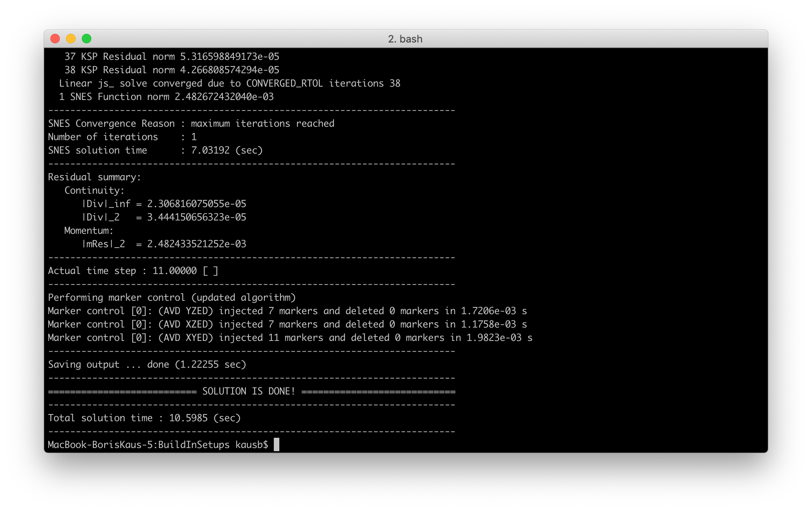Click '38 KSP Residual norm 4.266808574294e-05' line
The width and height of the screenshot is (812, 511).
172,70
